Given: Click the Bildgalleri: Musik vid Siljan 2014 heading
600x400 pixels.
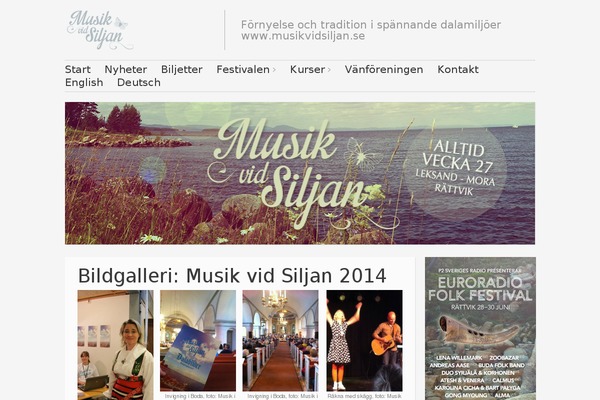Looking at the screenshot, I should click(x=232, y=276).
